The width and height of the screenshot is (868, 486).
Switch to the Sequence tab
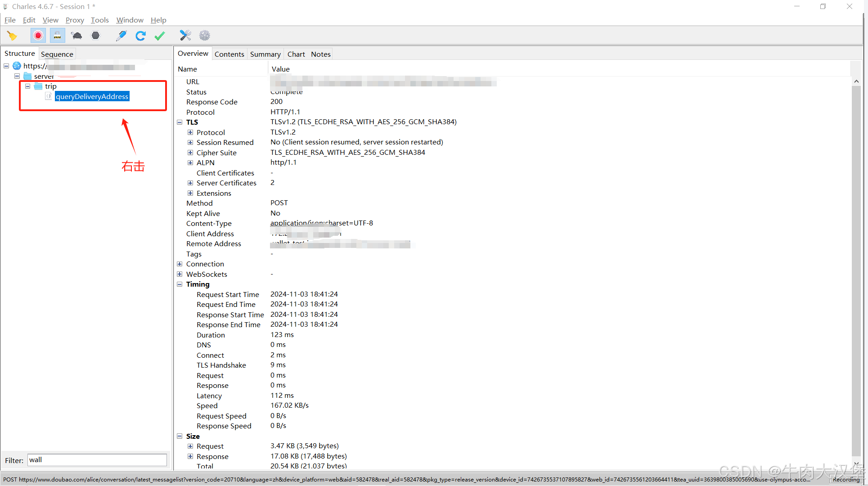tap(57, 54)
